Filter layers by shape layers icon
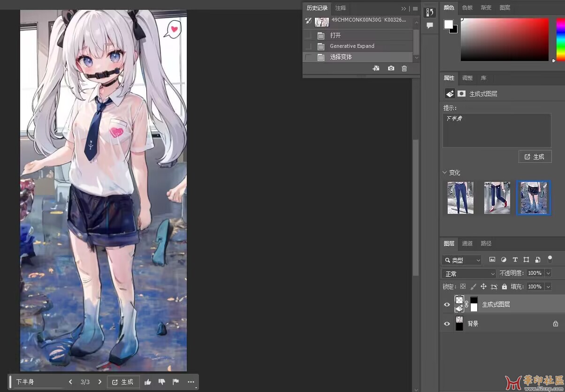The image size is (565, 392). coord(526,259)
